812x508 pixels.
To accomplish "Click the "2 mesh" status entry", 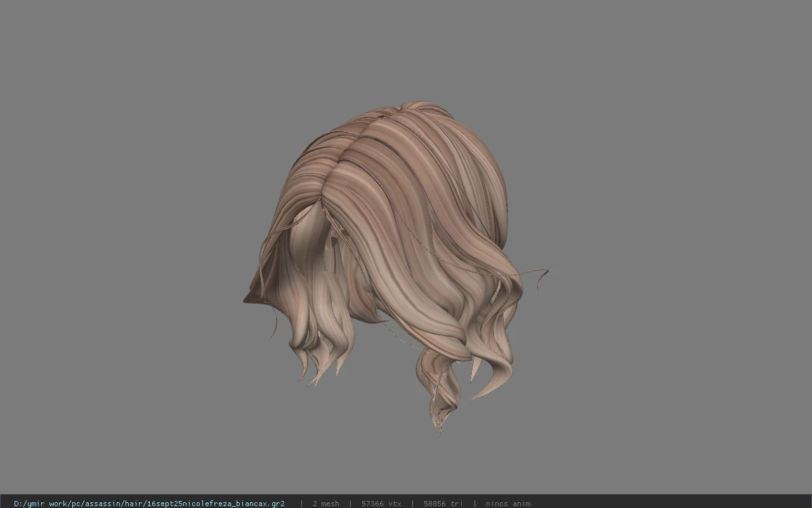I will [x=325, y=504].
